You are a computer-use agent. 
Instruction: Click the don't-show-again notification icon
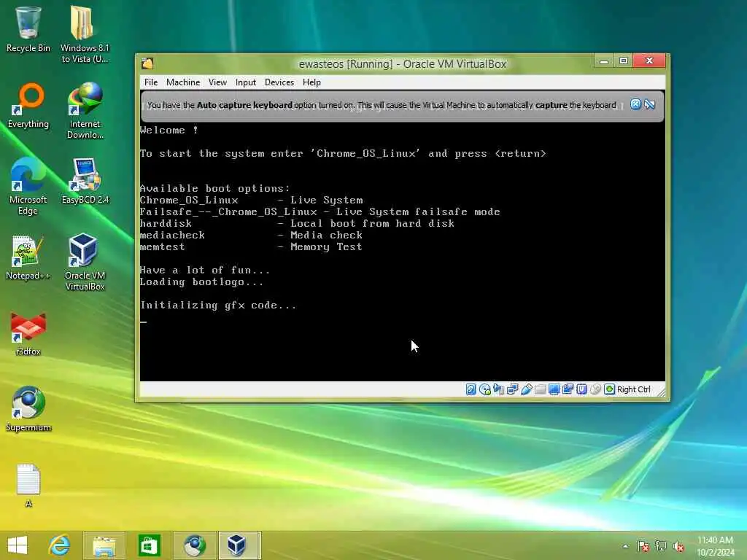coord(650,104)
